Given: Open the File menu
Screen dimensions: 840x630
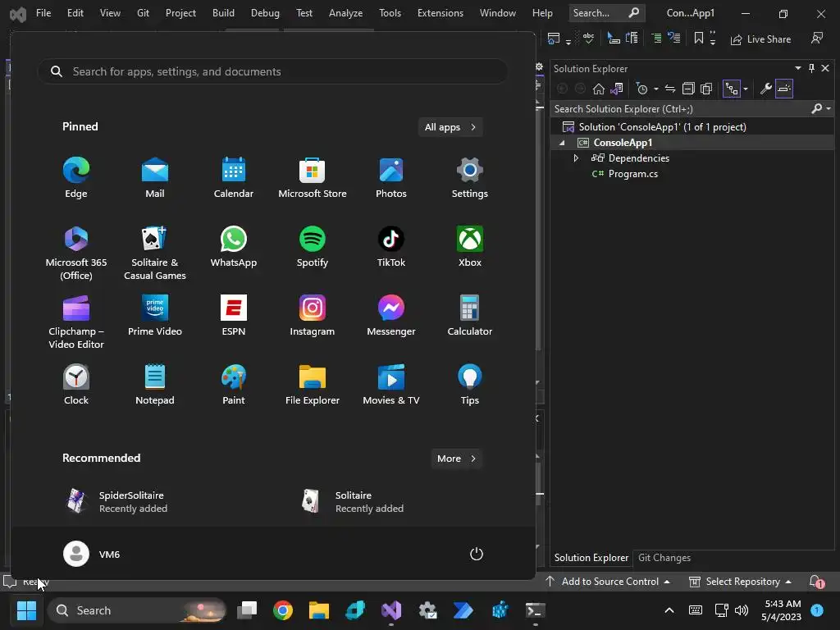Looking at the screenshot, I should tap(43, 13).
